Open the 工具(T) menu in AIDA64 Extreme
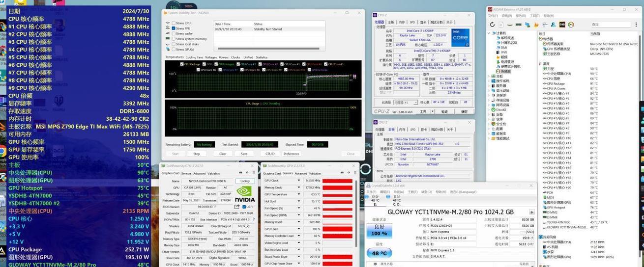The width and height of the screenshot is (644, 267). tap(534, 16)
